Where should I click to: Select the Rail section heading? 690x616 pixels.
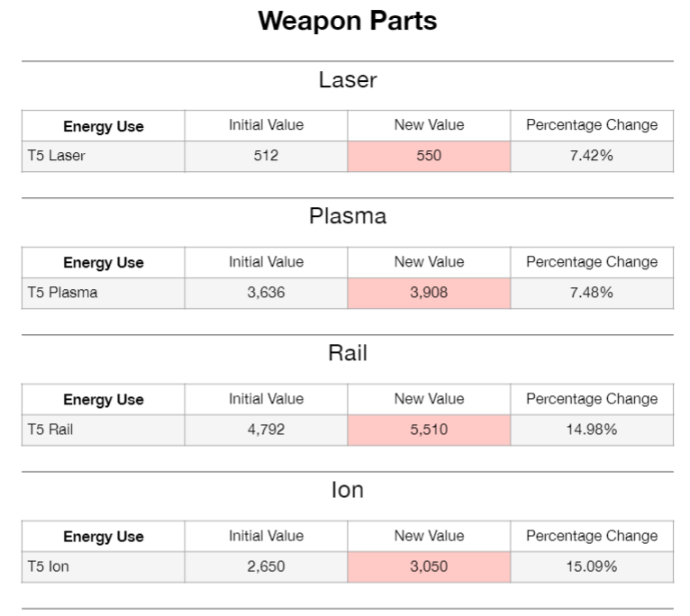[x=347, y=353]
